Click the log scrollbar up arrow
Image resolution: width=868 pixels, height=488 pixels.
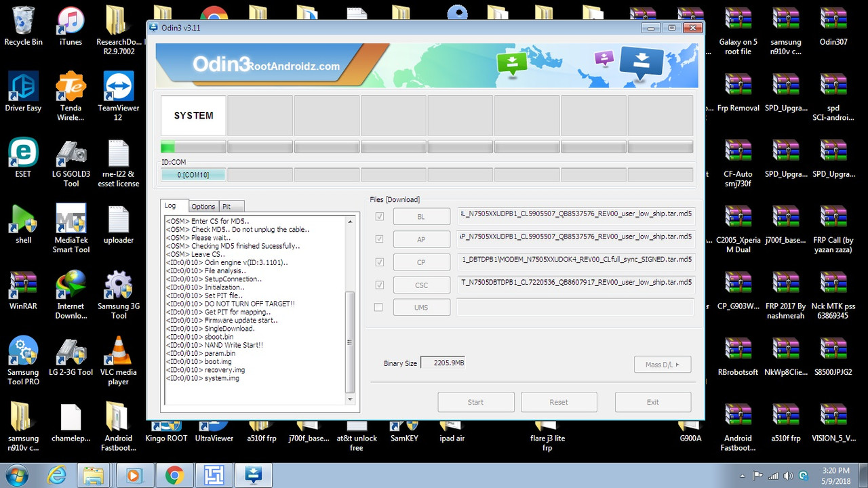(351, 222)
